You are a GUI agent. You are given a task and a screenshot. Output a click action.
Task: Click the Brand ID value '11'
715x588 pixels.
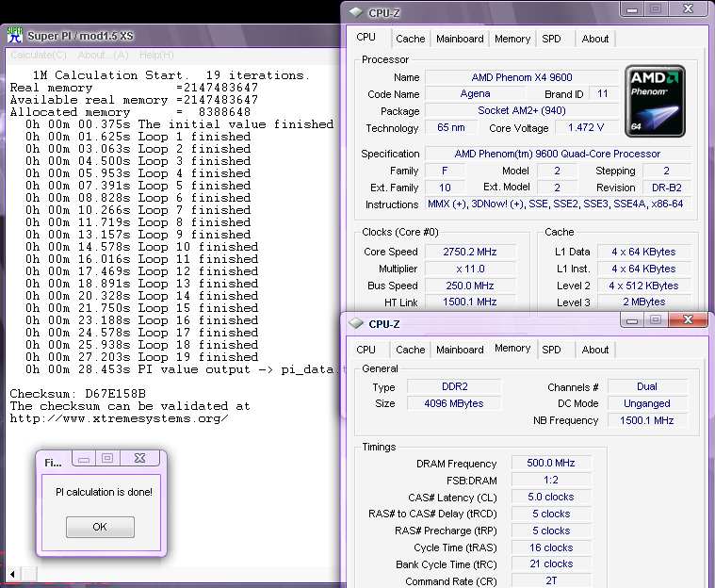click(x=602, y=93)
